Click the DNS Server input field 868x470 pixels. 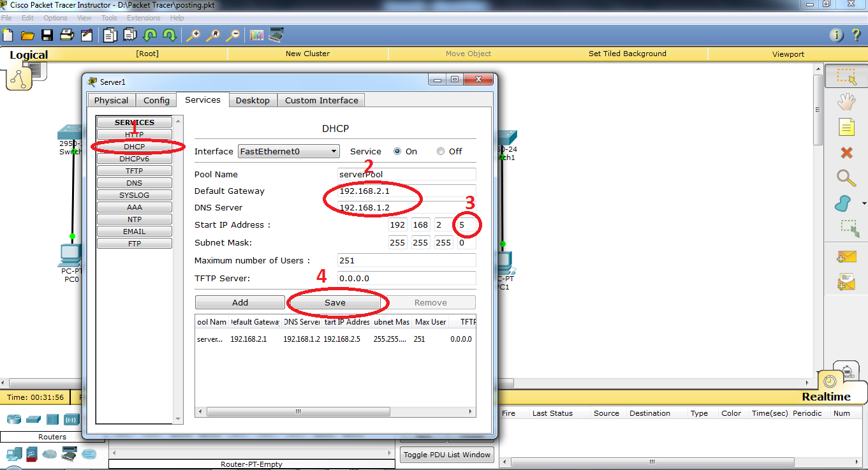(x=407, y=207)
